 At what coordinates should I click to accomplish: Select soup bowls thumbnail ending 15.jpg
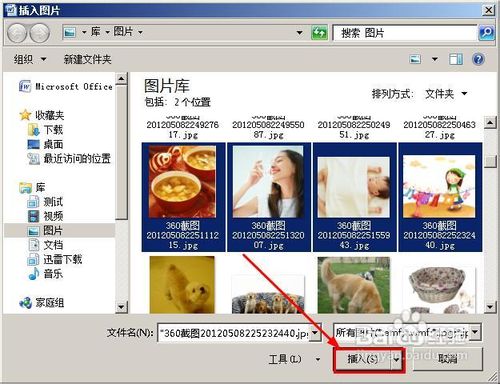point(183,197)
